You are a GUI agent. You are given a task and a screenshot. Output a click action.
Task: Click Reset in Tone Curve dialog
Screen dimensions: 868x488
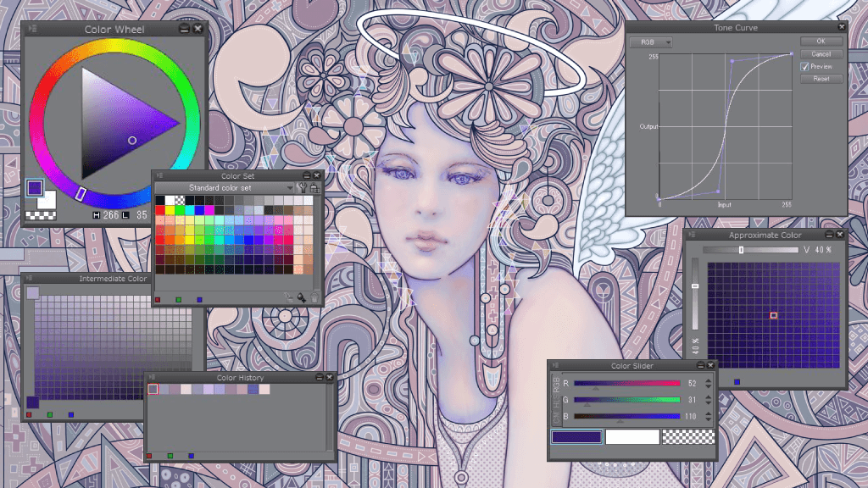pos(821,79)
